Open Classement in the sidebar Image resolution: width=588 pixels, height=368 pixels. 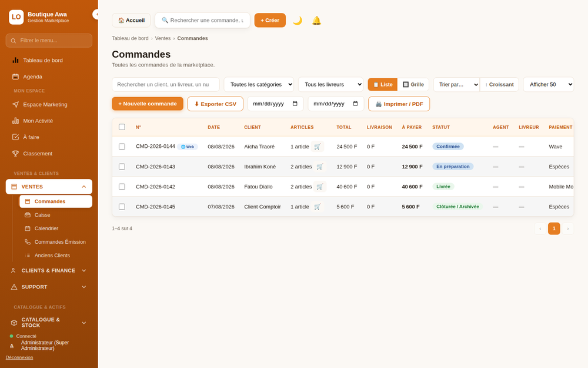pos(49,154)
